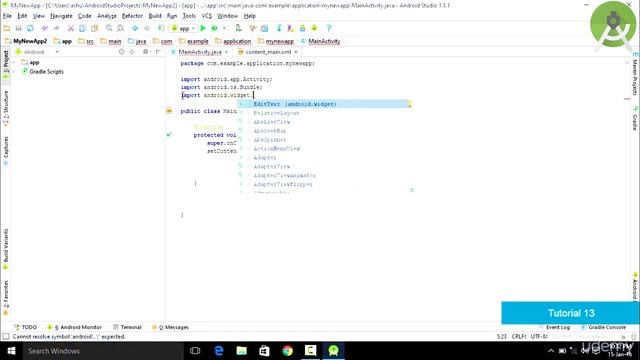Click the green Run button
The image size is (640, 360).
tap(203, 28)
